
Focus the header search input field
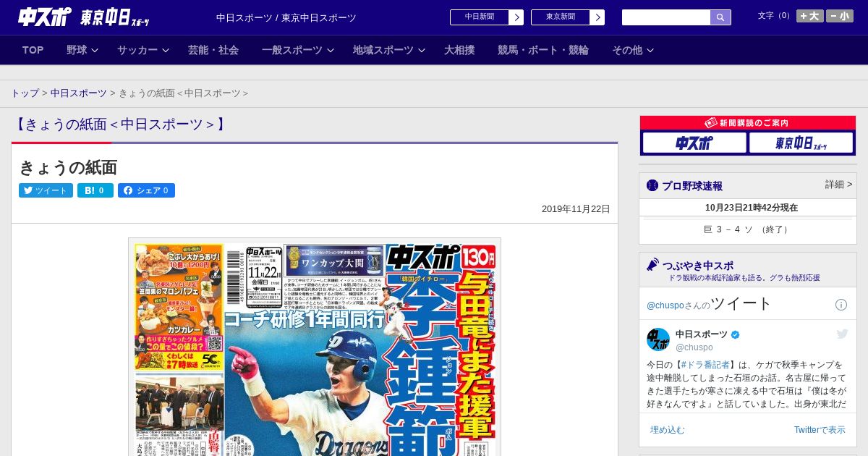pyautogui.click(x=666, y=17)
